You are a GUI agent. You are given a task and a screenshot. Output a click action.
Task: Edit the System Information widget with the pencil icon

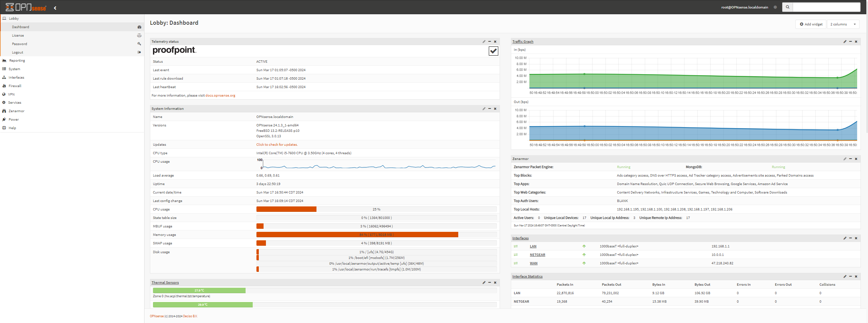484,109
